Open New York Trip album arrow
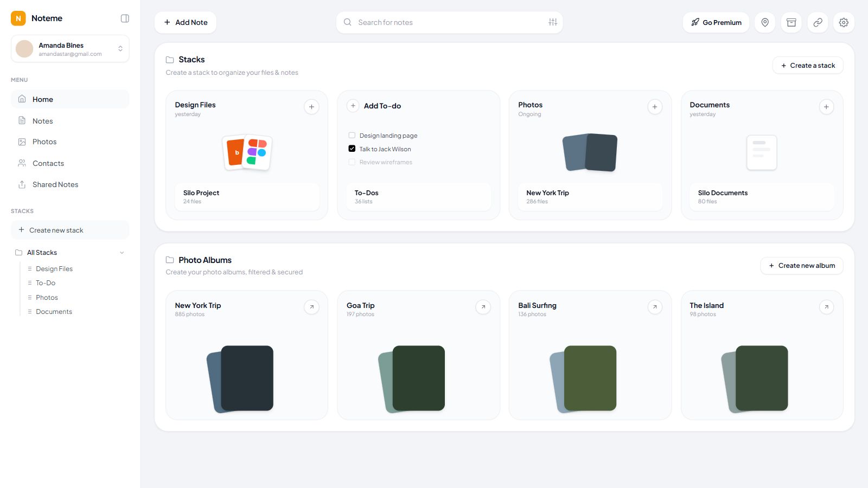 pos(311,307)
